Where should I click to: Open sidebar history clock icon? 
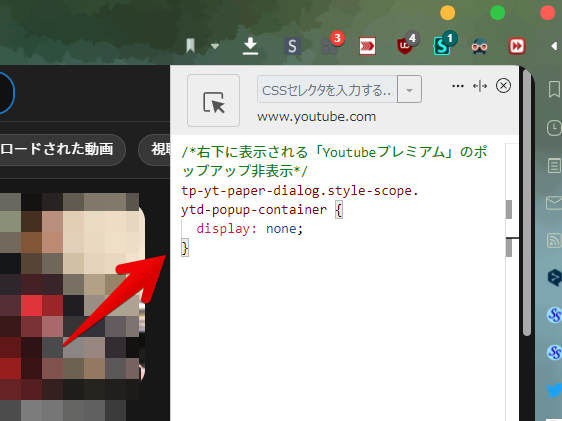pyautogui.click(x=554, y=128)
